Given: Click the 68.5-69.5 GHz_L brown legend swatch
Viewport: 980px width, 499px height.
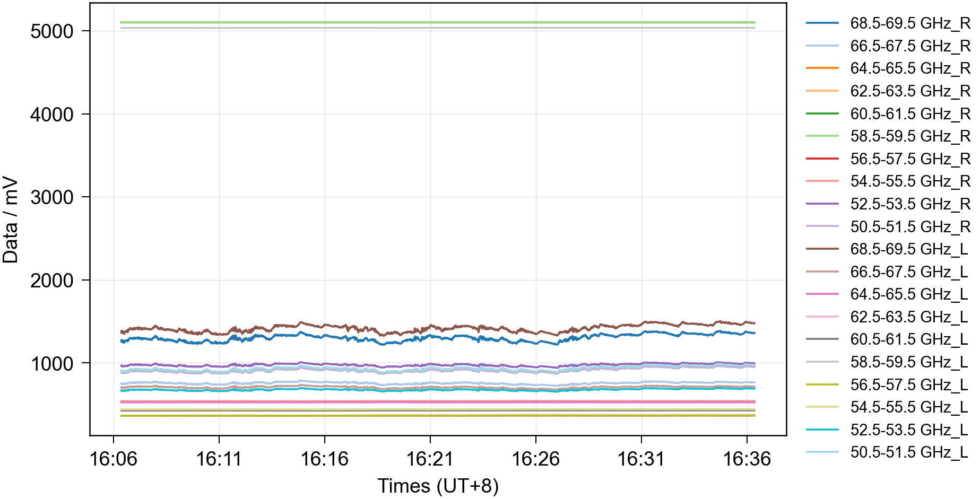Looking at the screenshot, I should [x=822, y=249].
